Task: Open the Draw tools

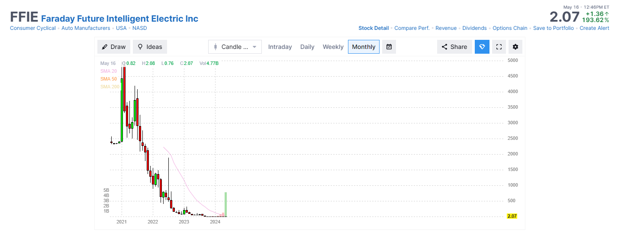Action: tap(114, 47)
